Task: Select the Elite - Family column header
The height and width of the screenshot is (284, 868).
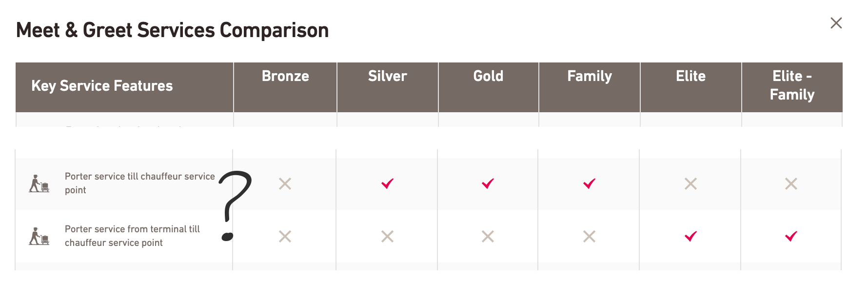Action: click(x=792, y=85)
